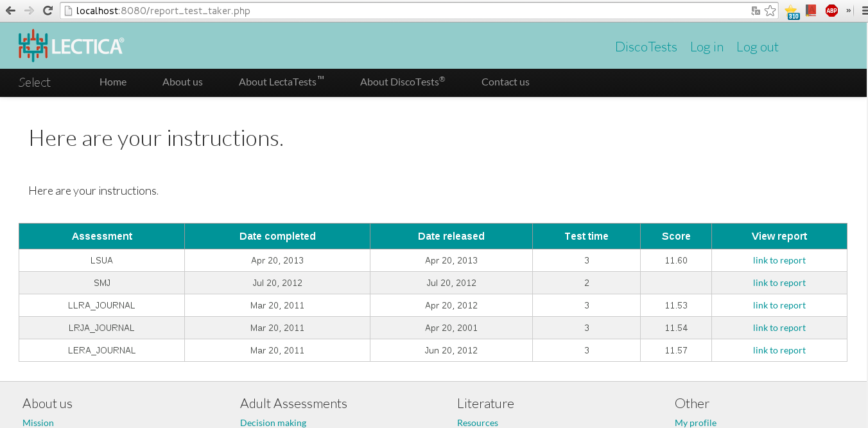Click the Date released column header
Image resolution: width=868 pixels, height=428 pixels.
[x=451, y=236]
